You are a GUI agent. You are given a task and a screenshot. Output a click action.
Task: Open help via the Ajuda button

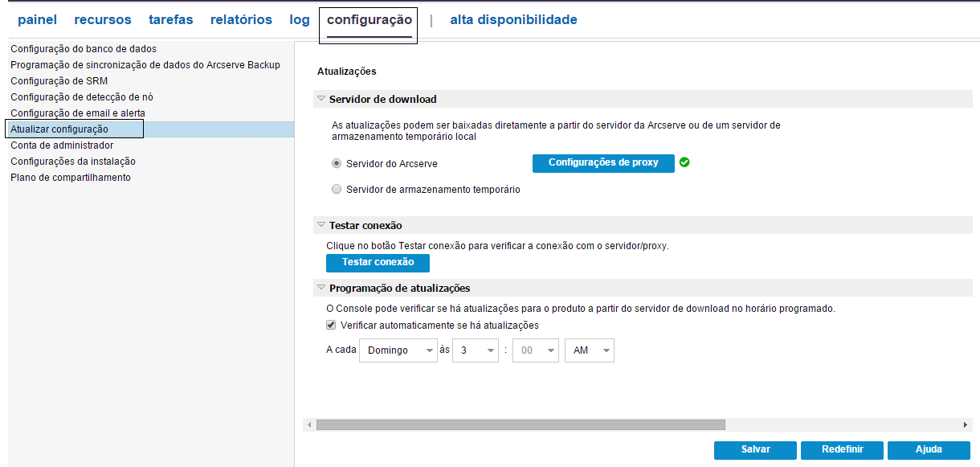[928, 450]
